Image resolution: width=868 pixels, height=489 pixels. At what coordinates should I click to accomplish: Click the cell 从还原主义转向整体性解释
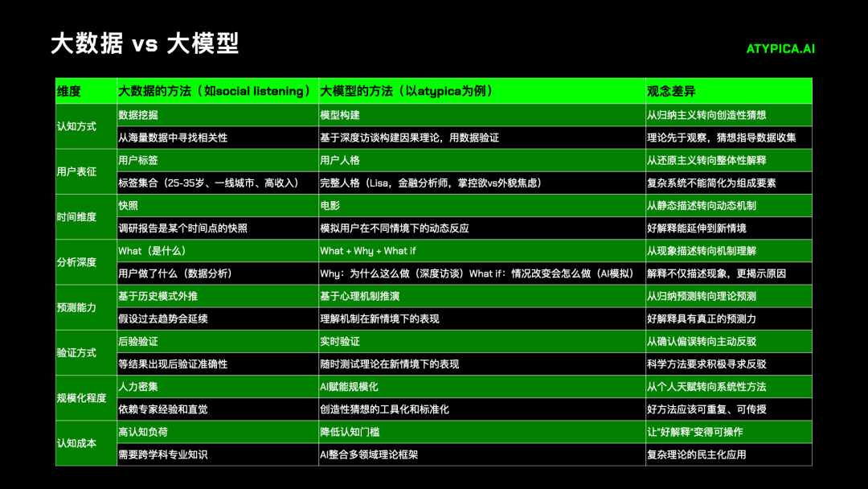pos(728,160)
